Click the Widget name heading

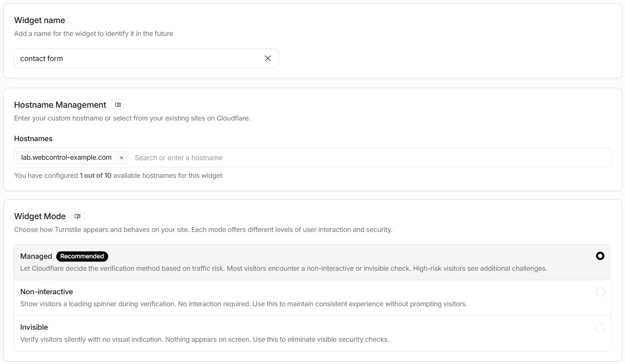(40, 20)
